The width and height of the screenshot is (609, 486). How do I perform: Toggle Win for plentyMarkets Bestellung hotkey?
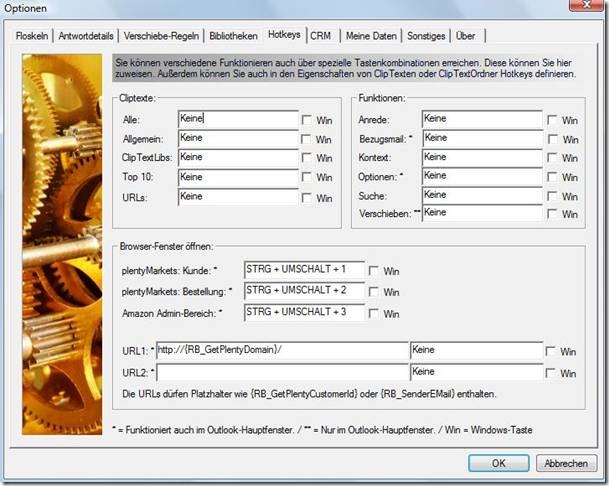click(x=374, y=292)
